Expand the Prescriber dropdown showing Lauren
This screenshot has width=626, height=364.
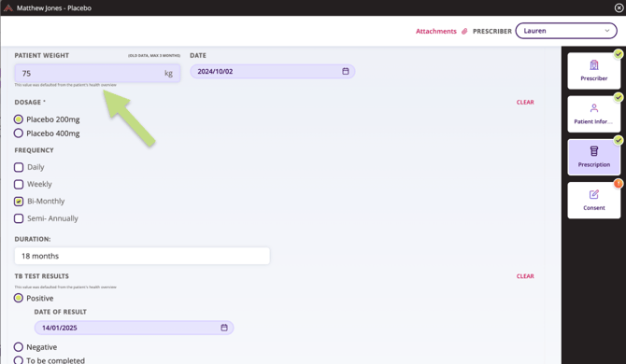click(566, 31)
